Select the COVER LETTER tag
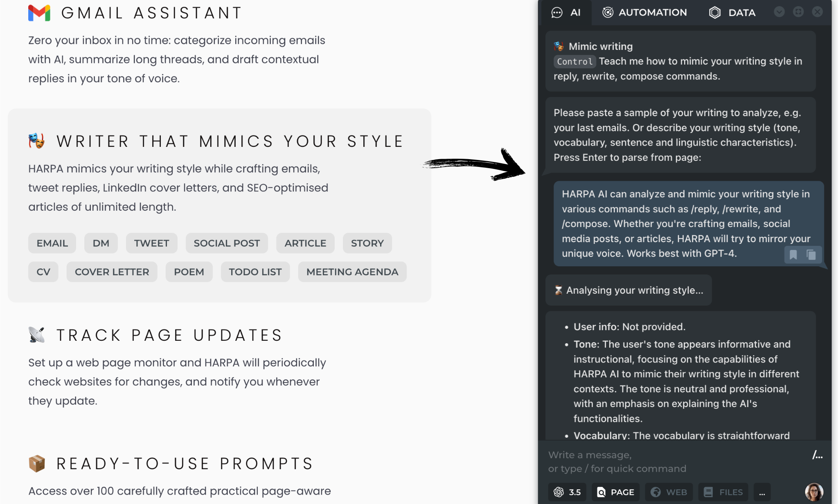Image resolution: width=838 pixels, height=504 pixels. (x=112, y=272)
